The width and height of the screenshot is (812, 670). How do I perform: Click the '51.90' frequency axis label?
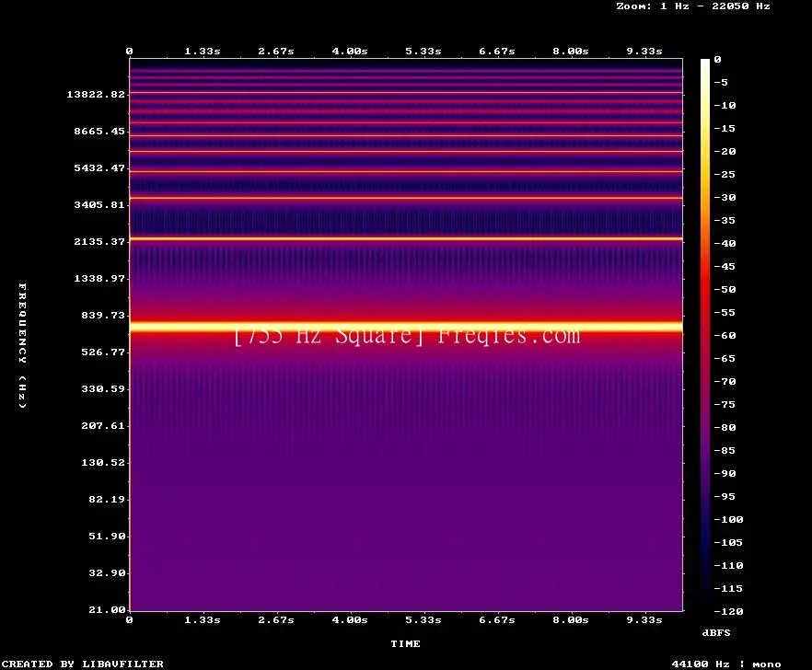[107, 536]
